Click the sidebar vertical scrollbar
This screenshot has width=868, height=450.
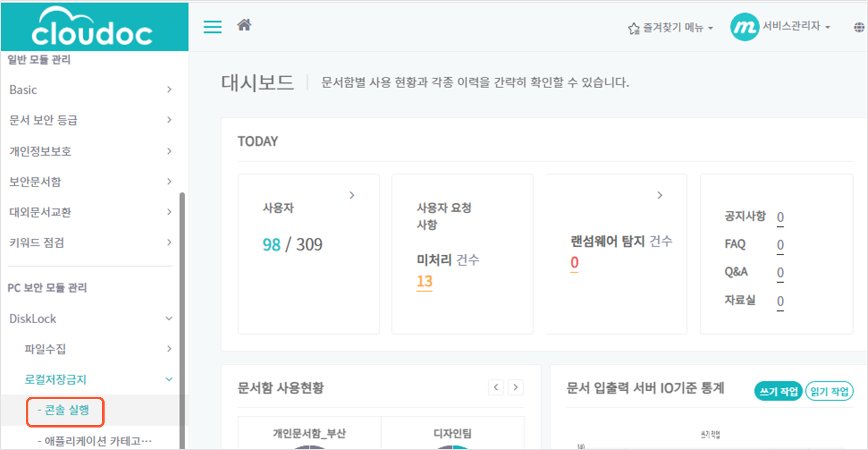click(x=182, y=320)
